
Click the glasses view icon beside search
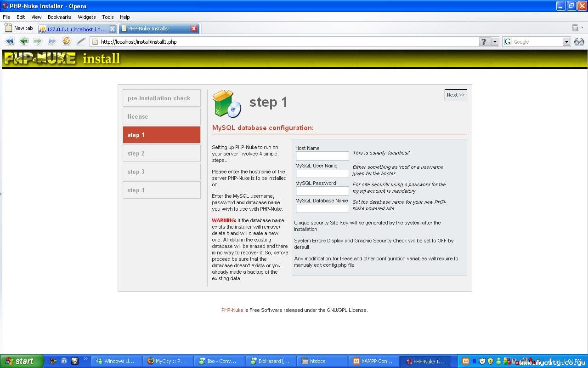coord(579,42)
